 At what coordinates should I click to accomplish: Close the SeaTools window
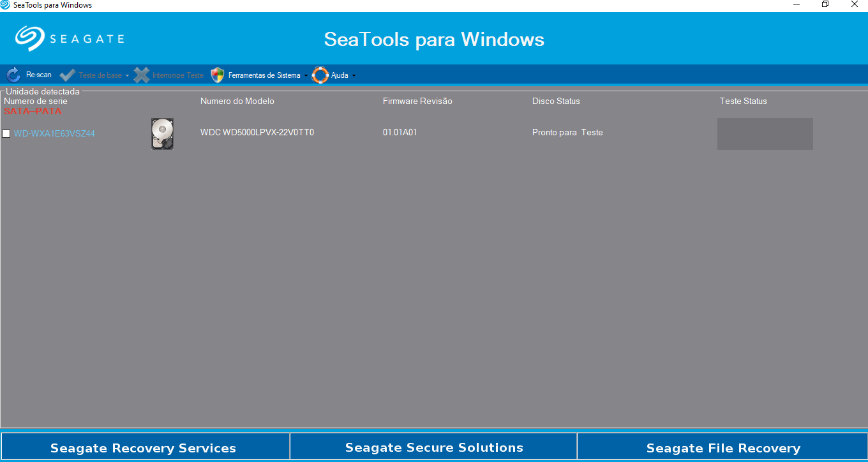pyautogui.click(x=854, y=4)
